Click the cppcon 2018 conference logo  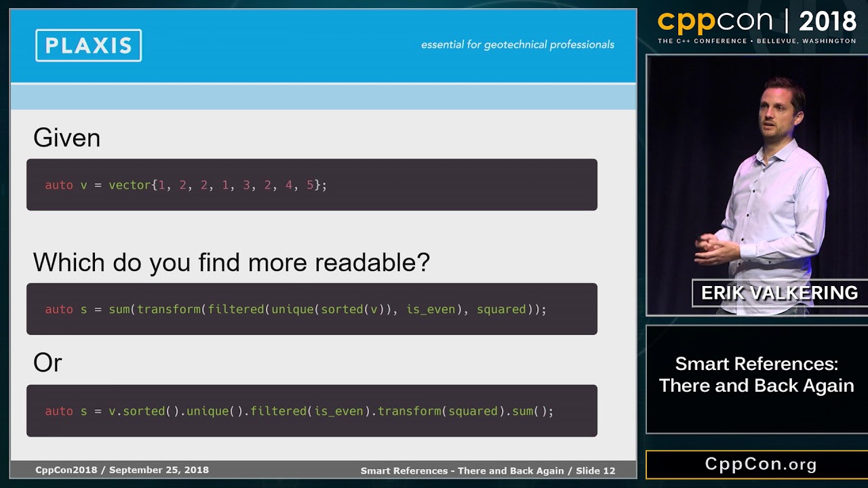tap(757, 22)
